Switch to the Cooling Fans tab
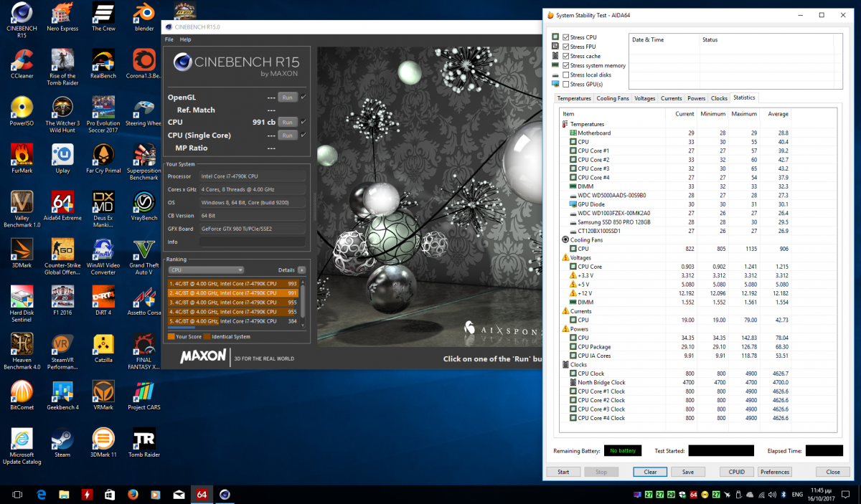The image size is (861, 504). (613, 98)
